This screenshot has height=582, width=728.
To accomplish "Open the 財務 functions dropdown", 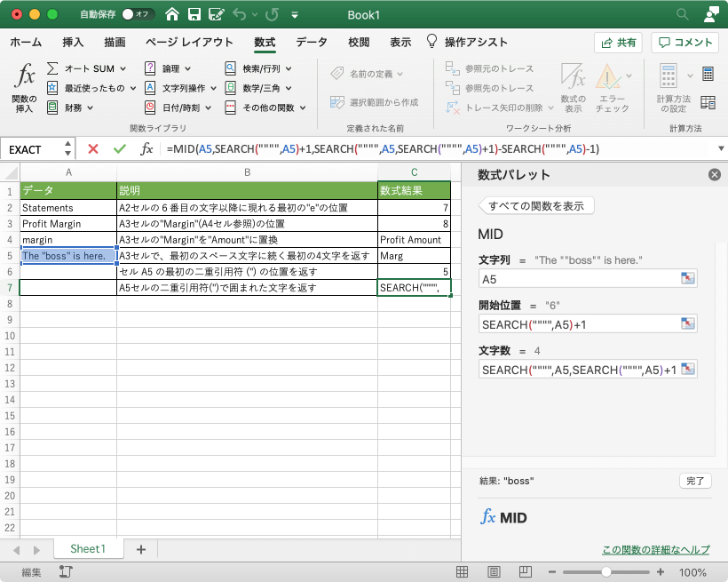I will pyautogui.click(x=70, y=108).
